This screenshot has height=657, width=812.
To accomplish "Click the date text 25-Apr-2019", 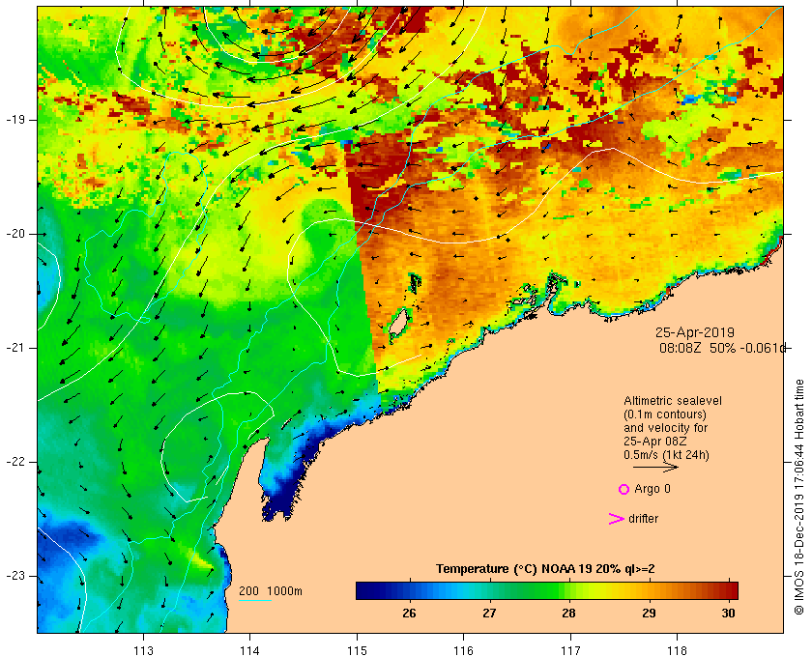I will click(x=694, y=332).
